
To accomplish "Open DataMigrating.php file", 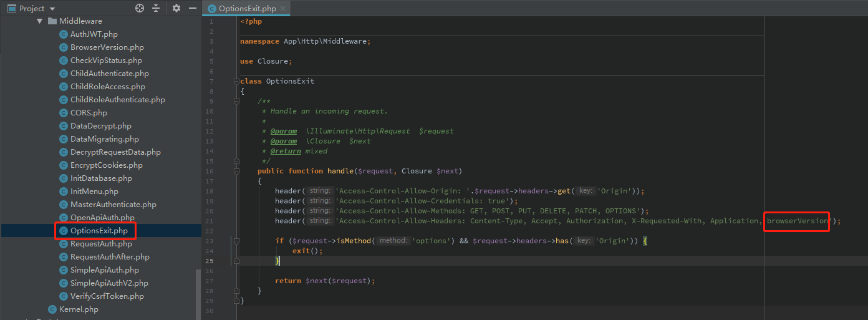I will 105,139.
